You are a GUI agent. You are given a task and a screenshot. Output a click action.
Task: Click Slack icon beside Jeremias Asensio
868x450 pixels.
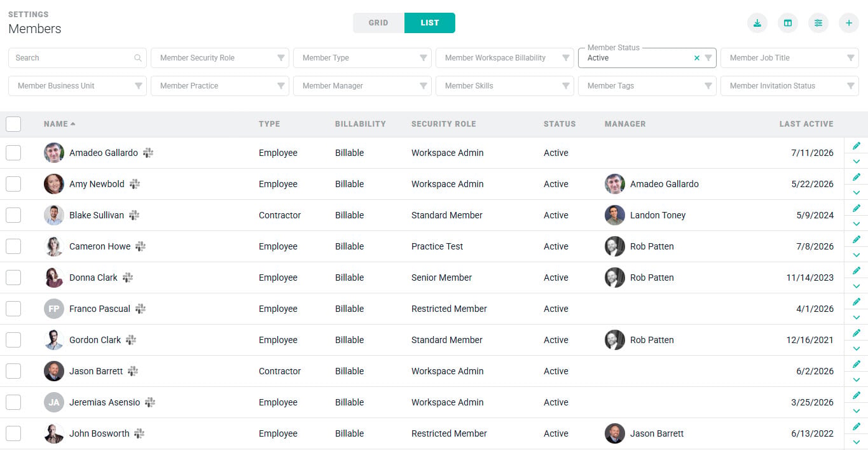(150, 402)
